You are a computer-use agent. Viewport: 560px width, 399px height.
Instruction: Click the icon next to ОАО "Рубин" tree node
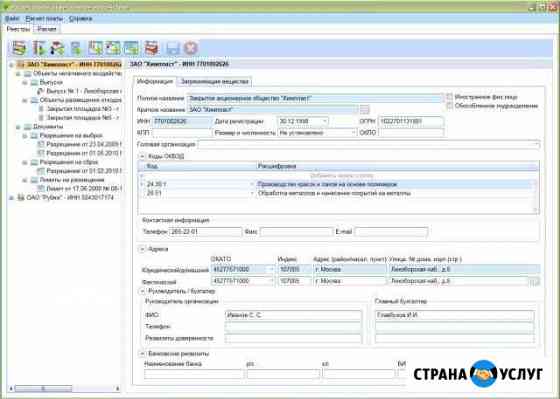pos(21,198)
